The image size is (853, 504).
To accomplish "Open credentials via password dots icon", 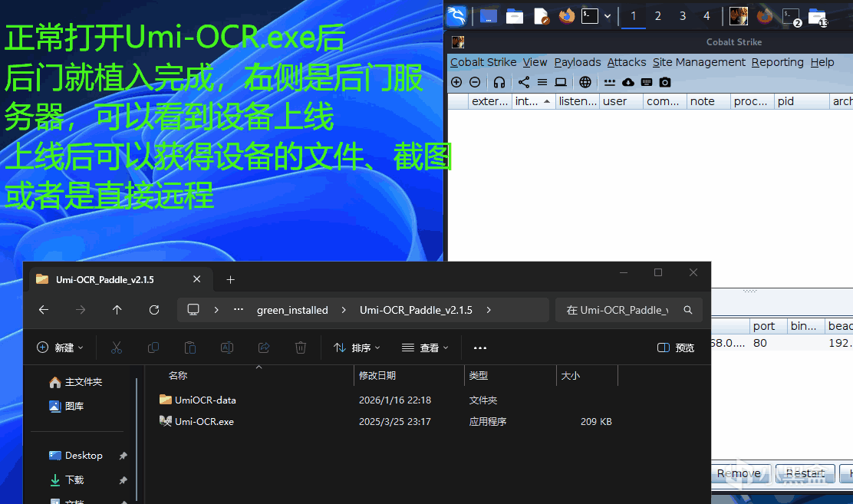I will point(609,82).
